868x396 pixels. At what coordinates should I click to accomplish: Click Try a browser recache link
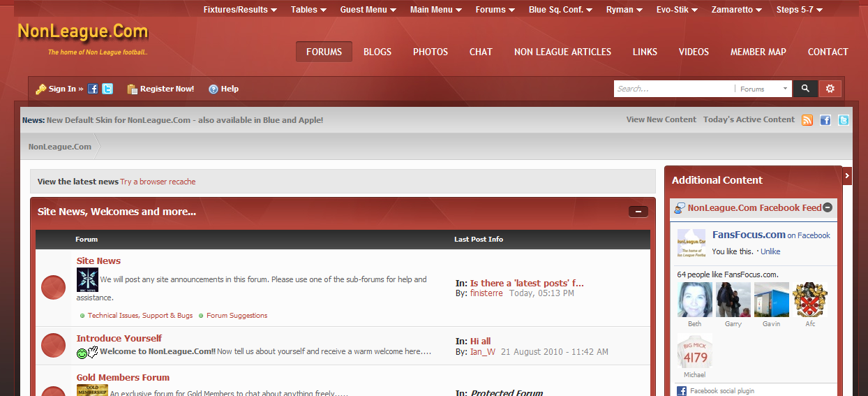coord(158,182)
